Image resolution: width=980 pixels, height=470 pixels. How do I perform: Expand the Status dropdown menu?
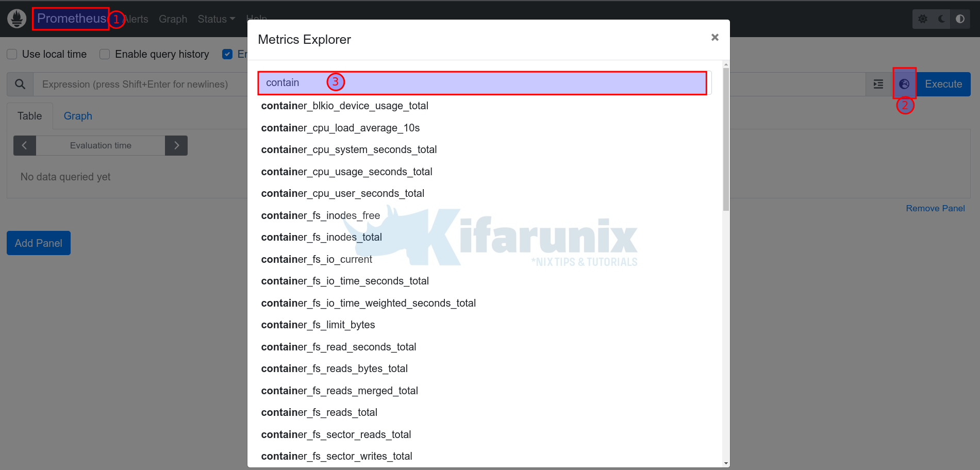(216, 19)
